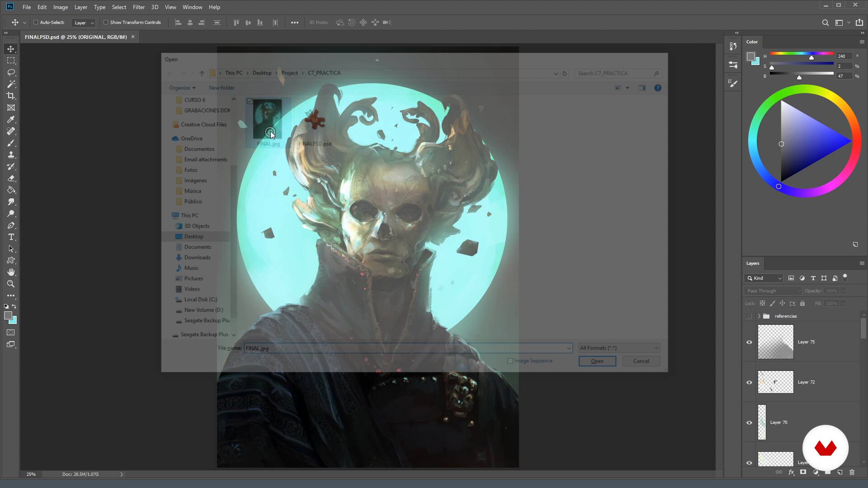Go to Desktop in address breadcrumb

(x=262, y=73)
